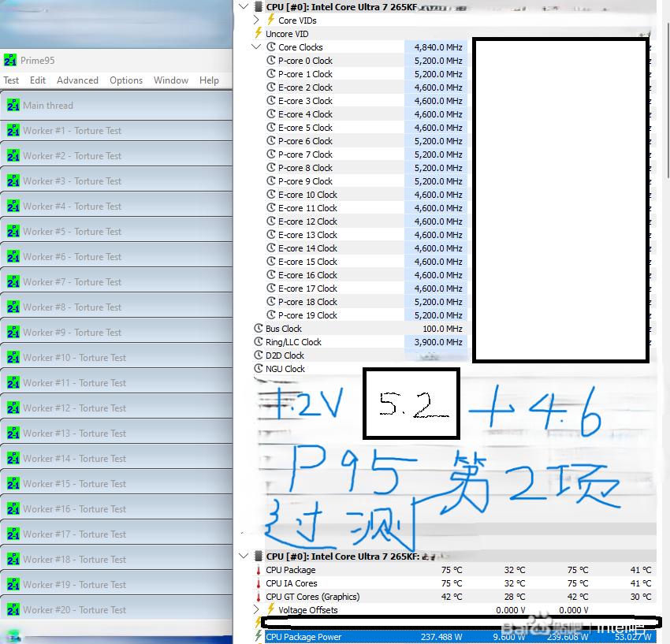Click the Worker #14 Torture Test icon
The height and width of the screenshot is (644, 670).
(x=13, y=458)
